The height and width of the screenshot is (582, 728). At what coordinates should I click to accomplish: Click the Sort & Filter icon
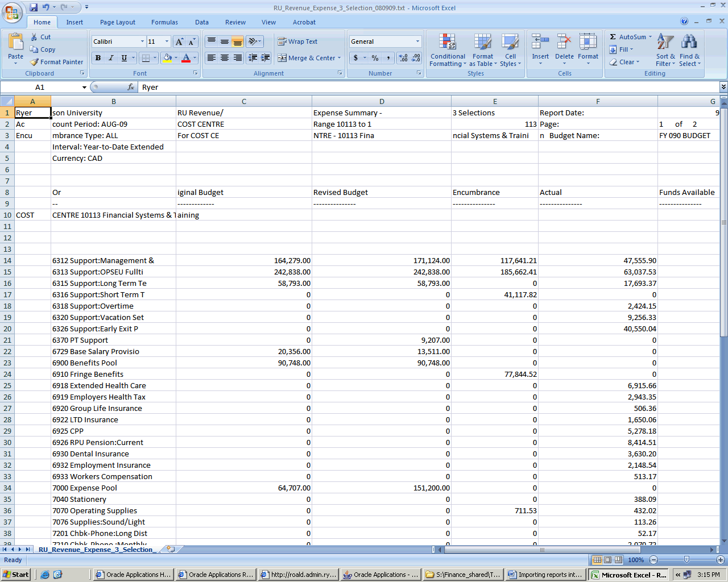[665, 43]
